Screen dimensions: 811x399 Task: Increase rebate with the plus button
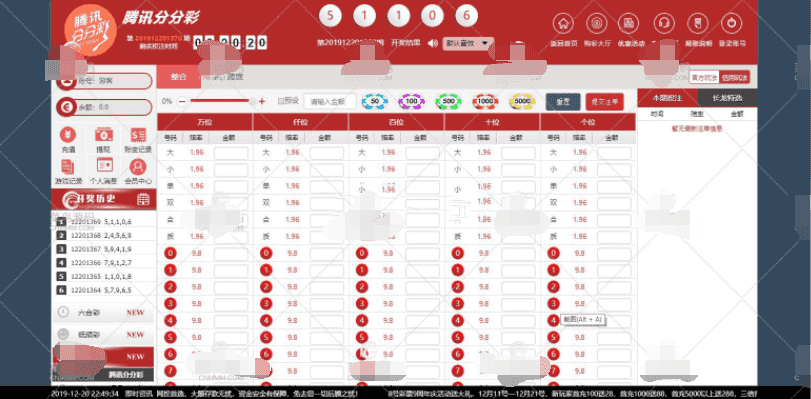pos(262,101)
